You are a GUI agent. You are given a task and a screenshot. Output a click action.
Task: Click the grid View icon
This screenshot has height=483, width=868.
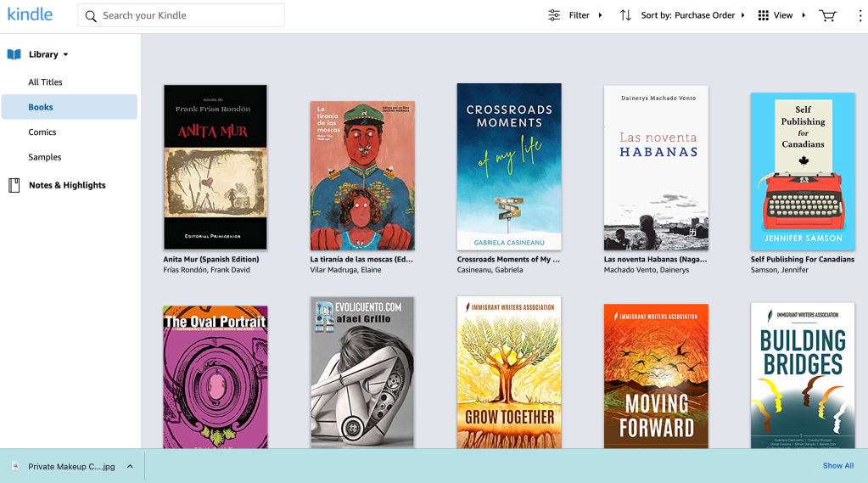764,15
